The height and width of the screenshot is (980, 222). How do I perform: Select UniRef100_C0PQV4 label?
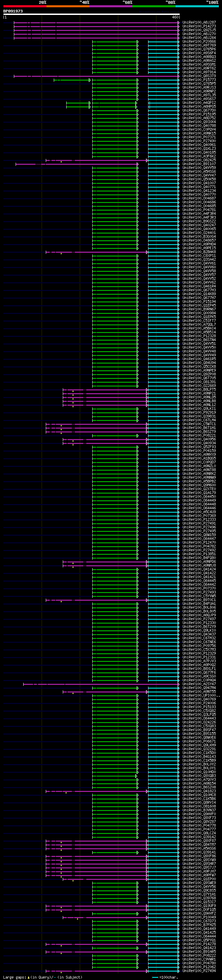[199, 130]
